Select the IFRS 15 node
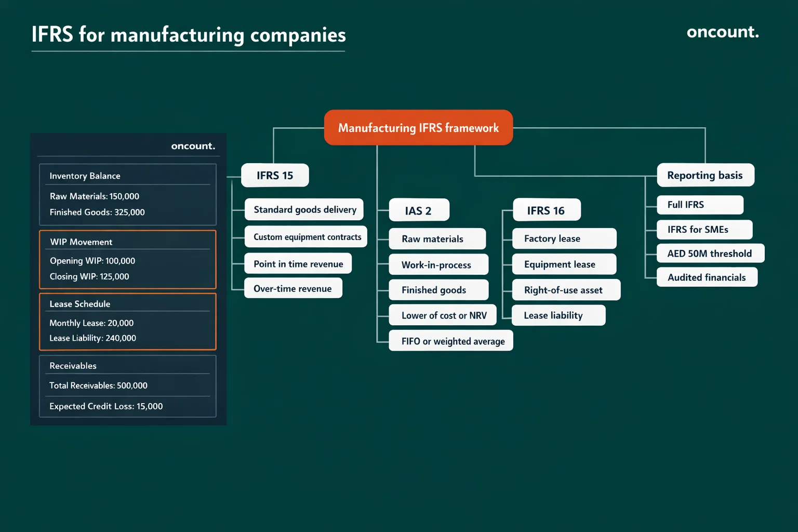 point(274,175)
